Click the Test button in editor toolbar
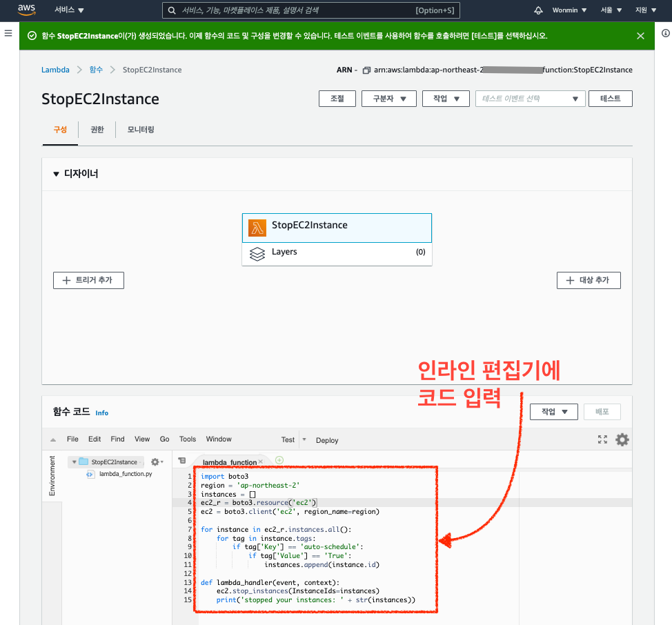This screenshot has width=672, height=625. tap(288, 439)
